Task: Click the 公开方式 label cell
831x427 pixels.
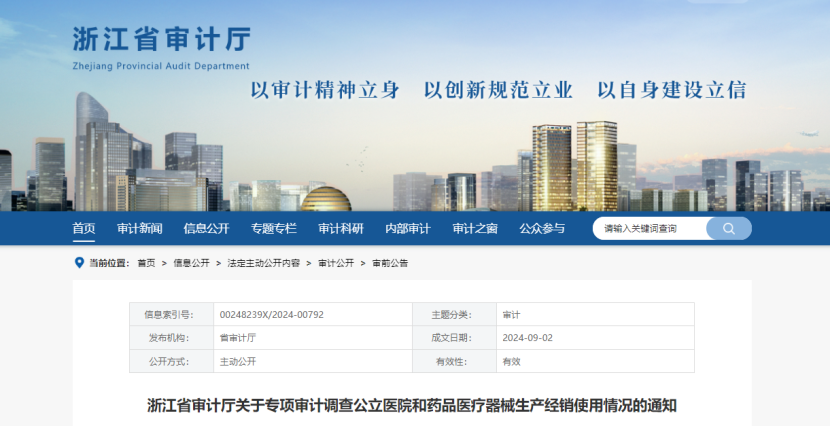Action: tap(172, 362)
